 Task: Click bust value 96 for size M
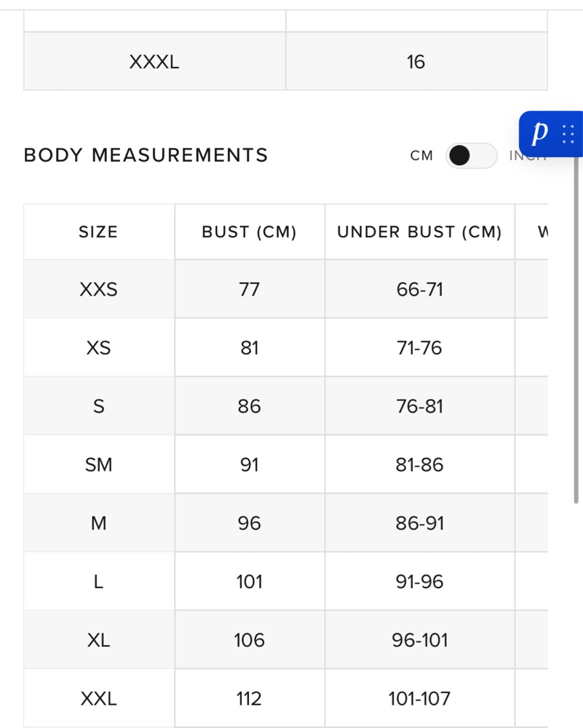(249, 523)
